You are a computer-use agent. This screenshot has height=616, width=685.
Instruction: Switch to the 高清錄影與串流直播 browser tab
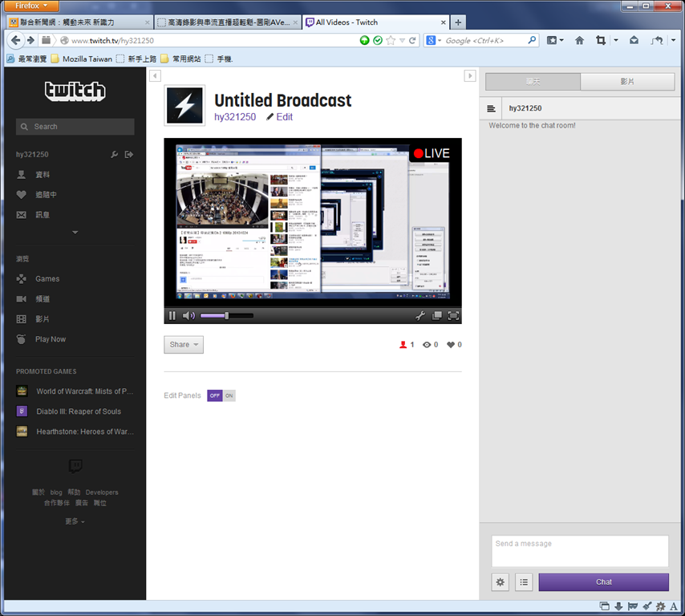pos(228,22)
